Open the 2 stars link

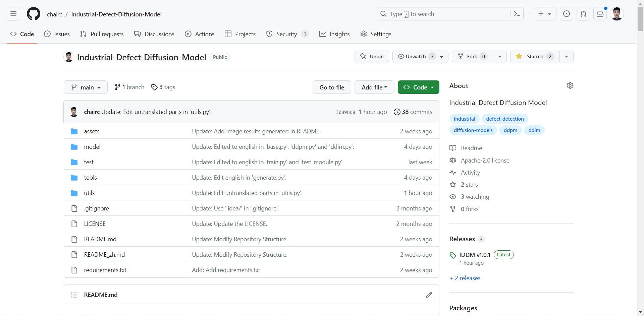(469, 185)
